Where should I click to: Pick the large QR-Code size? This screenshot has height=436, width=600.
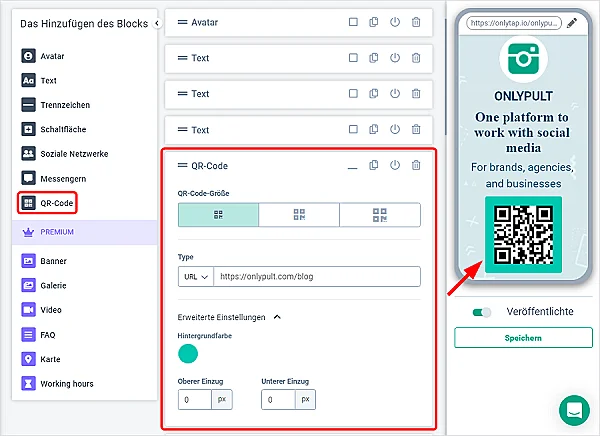tap(380, 214)
